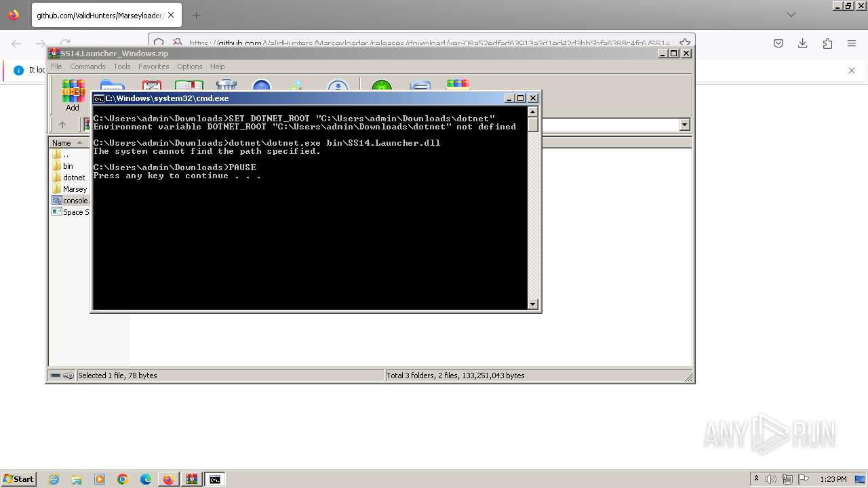Select the Space S executable entry
This screenshot has height=488, width=868.
click(71, 212)
